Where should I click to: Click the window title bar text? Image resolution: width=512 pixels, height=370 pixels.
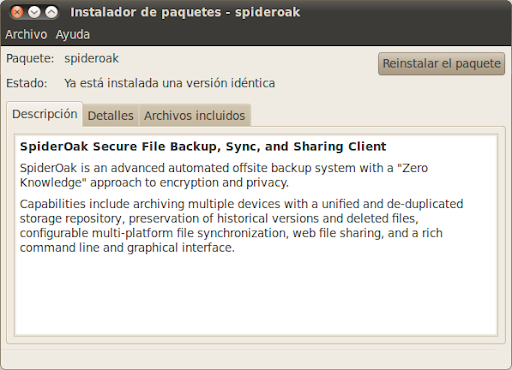click(x=185, y=12)
